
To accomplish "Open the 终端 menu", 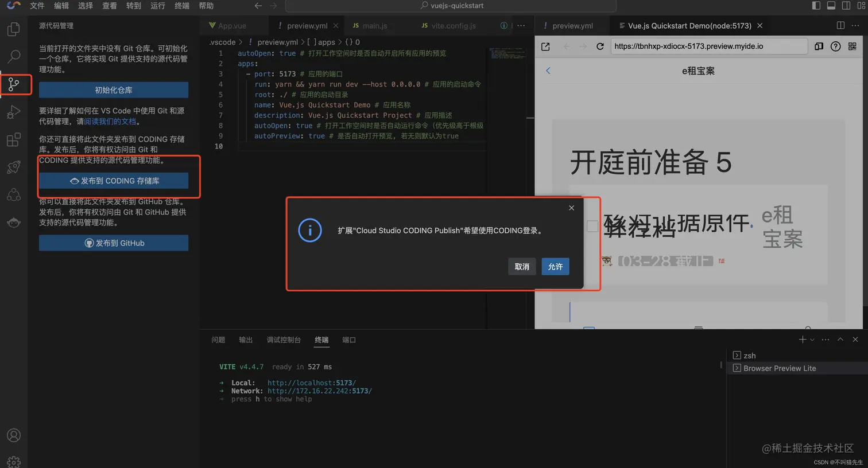I will coord(182,6).
